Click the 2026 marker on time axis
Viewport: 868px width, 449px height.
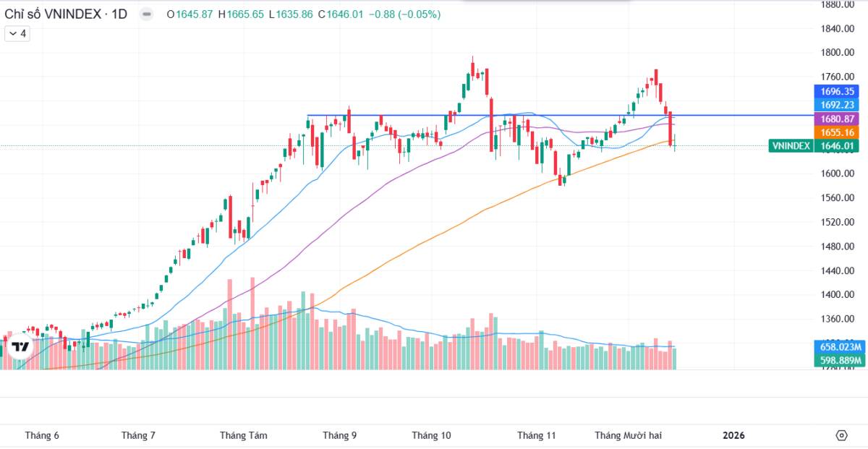coord(733,435)
